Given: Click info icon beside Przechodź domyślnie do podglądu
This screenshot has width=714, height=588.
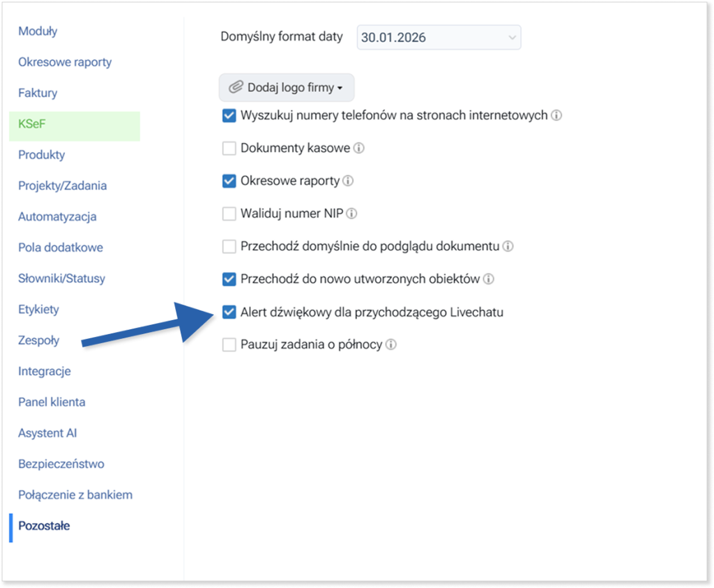Looking at the screenshot, I should [x=508, y=246].
